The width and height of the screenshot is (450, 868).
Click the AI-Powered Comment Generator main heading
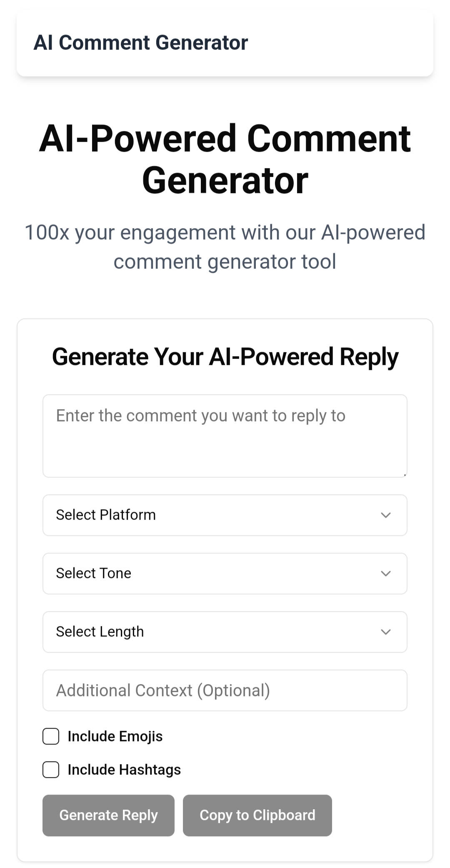225,159
